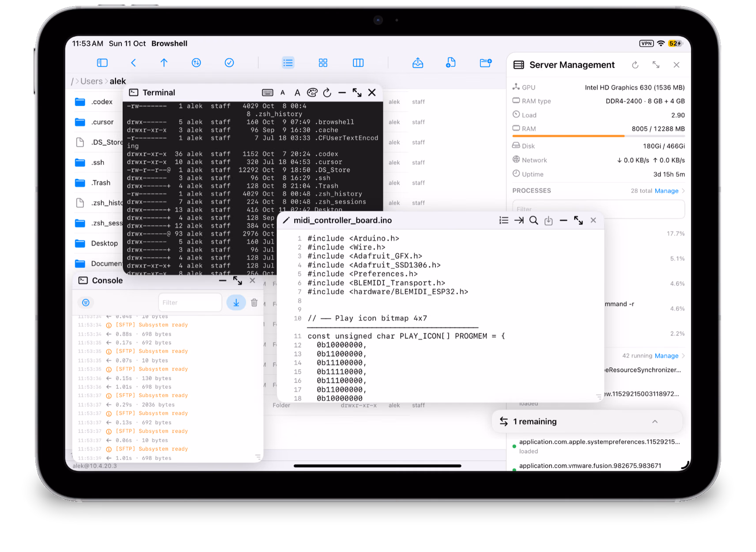
Task: Focus the Processes Filter field
Action: (x=598, y=209)
